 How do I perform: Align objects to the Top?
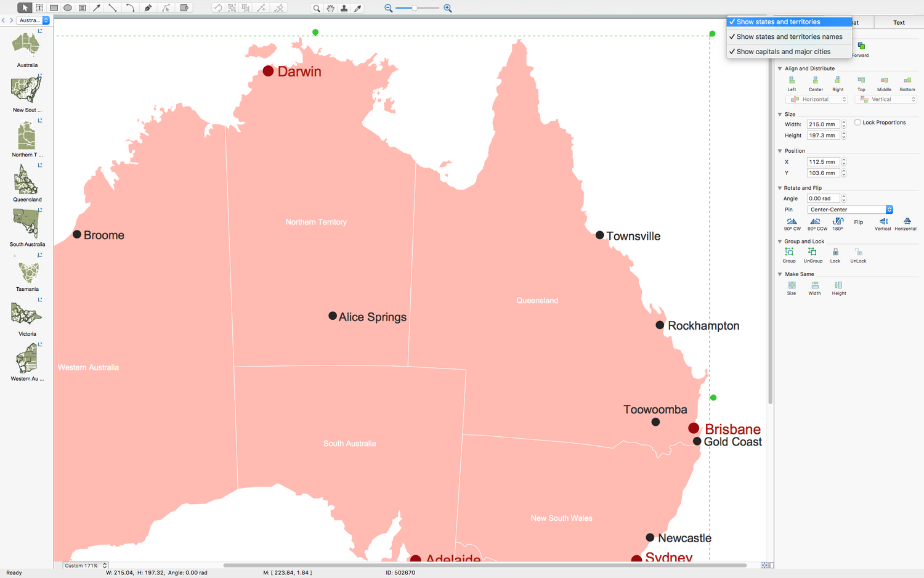tap(861, 84)
